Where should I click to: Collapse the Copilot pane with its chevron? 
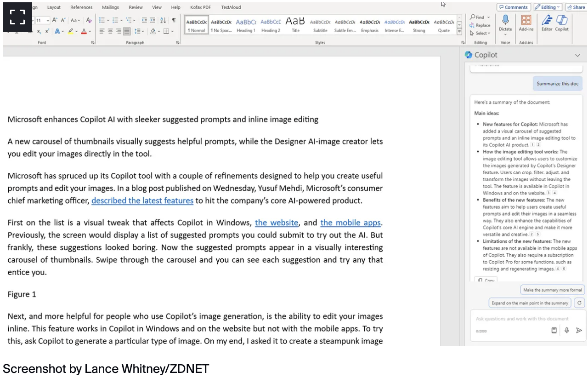tap(577, 55)
